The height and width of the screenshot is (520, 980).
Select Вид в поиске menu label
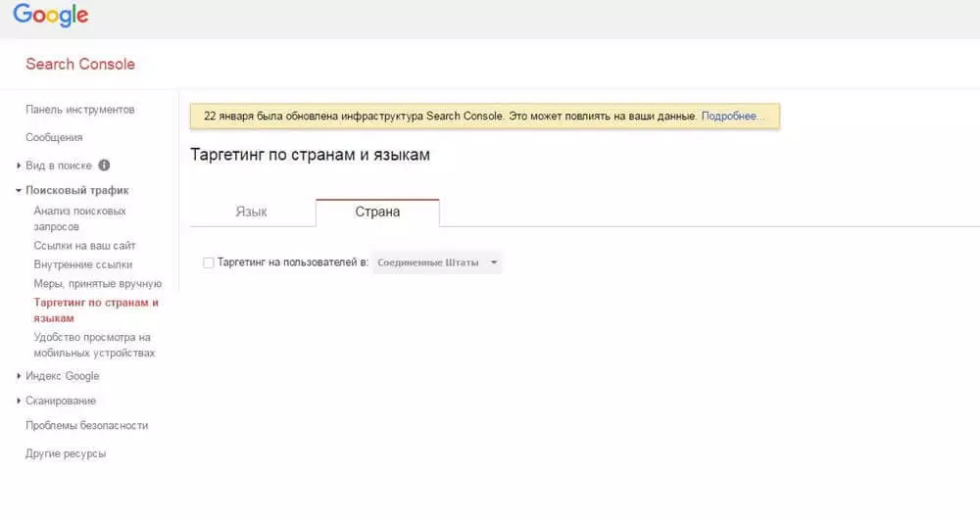[59, 165]
